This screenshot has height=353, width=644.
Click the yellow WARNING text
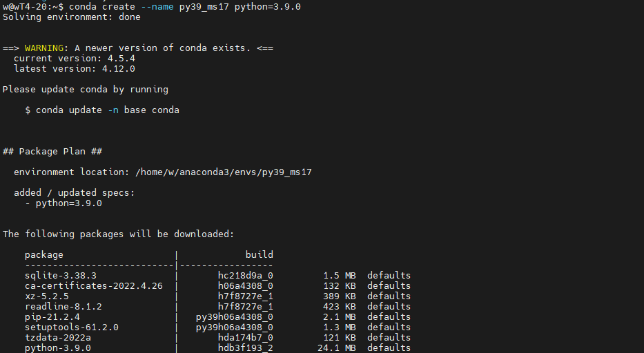44,48
